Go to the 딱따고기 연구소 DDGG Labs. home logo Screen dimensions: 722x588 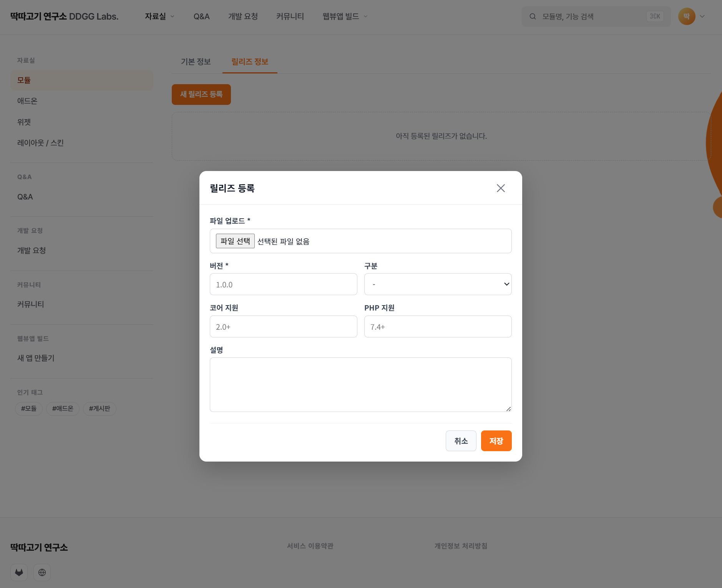(64, 17)
